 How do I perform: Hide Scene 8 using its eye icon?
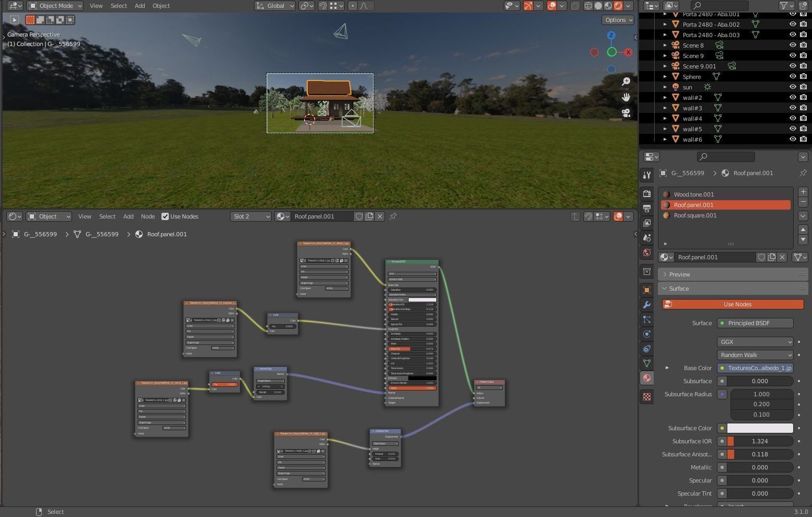[x=793, y=45]
